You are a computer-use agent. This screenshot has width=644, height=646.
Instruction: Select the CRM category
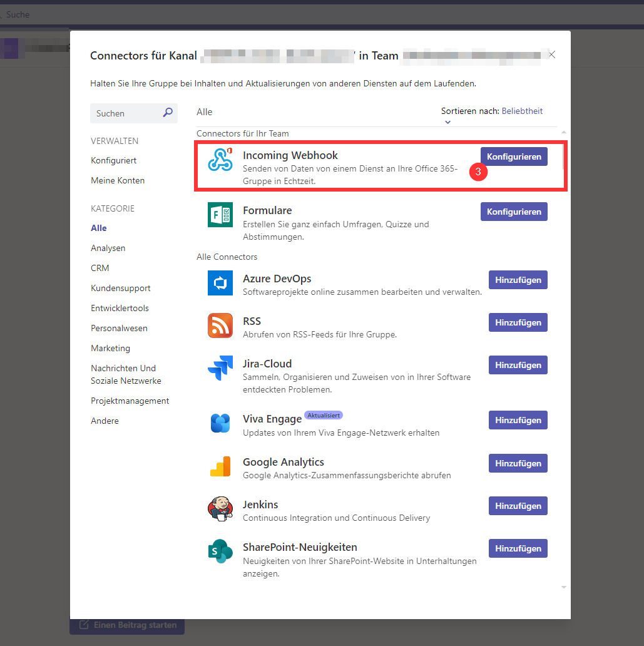(100, 268)
